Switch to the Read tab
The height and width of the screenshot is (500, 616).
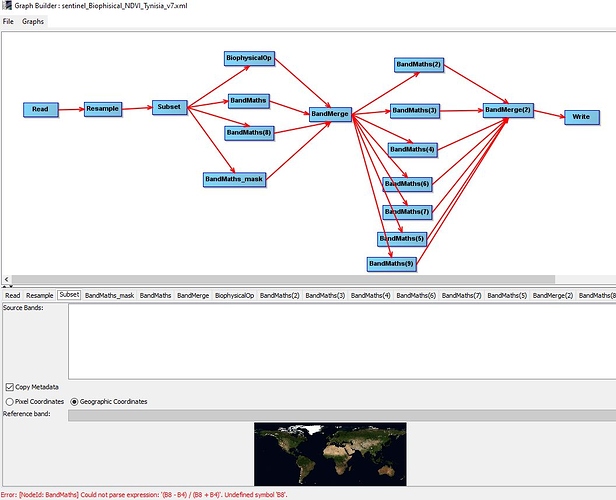[x=13, y=295]
